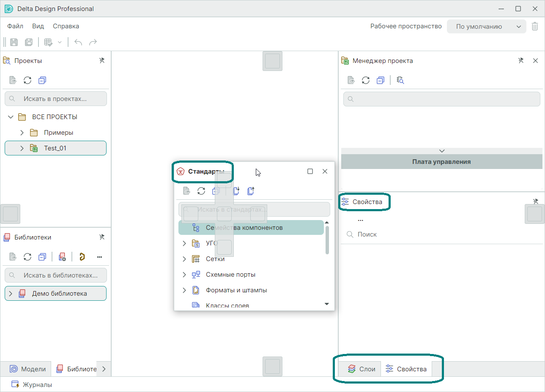Viewport: 545px width, 392px height.
Task: Click the save icon in main toolbar
Action: [x=14, y=42]
